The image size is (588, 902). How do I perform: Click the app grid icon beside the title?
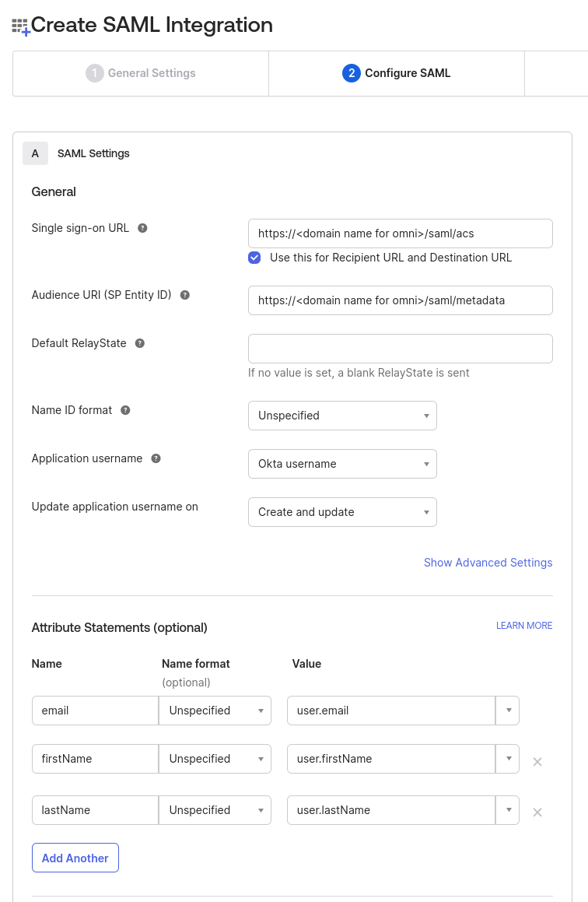[21, 26]
